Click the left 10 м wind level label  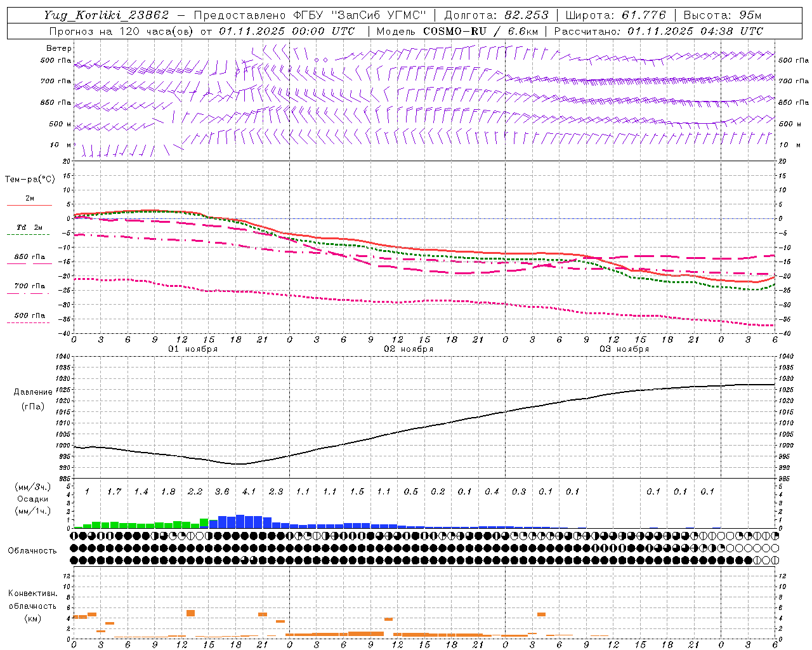61,145
